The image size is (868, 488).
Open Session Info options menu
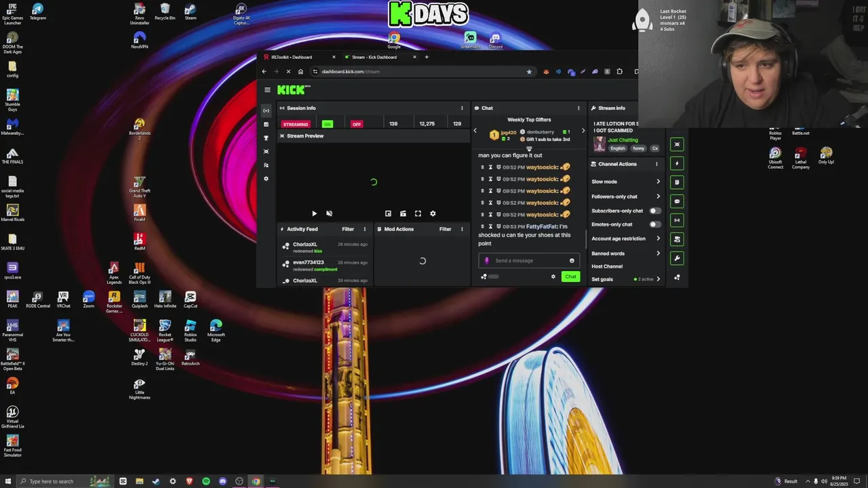(x=462, y=108)
